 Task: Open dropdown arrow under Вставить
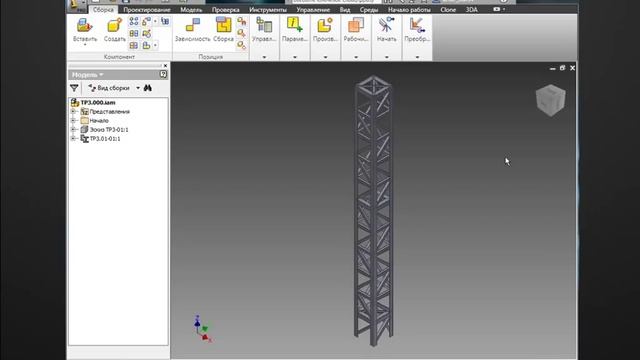85,44
